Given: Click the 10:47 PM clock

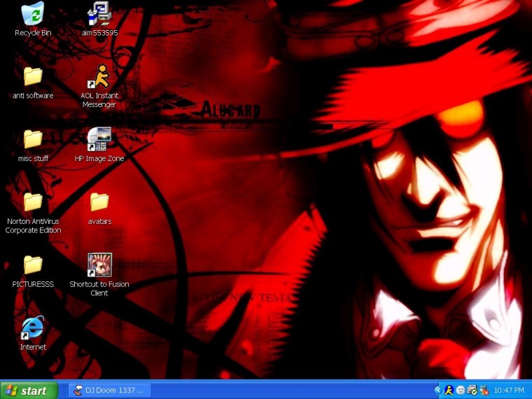Looking at the screenshot, I should [x=509, y=391].
